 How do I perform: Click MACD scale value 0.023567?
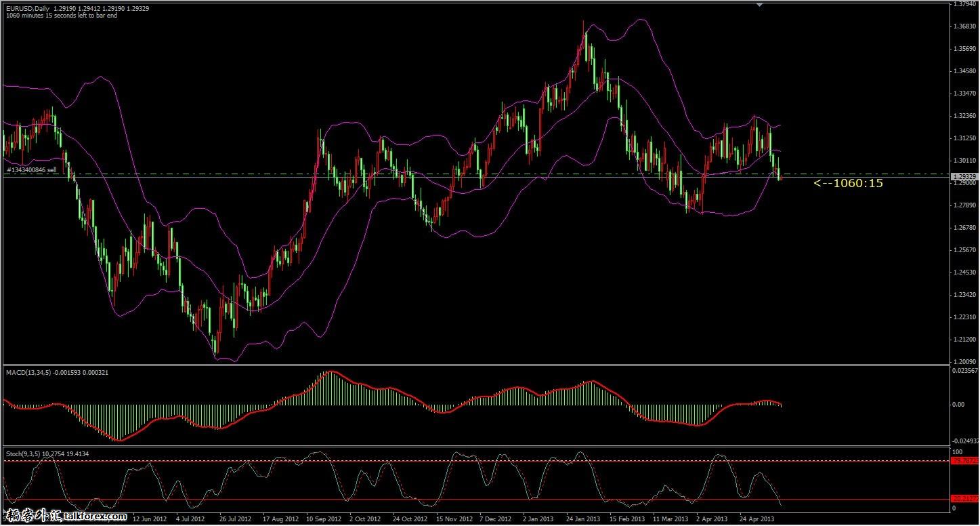[964, 371]
